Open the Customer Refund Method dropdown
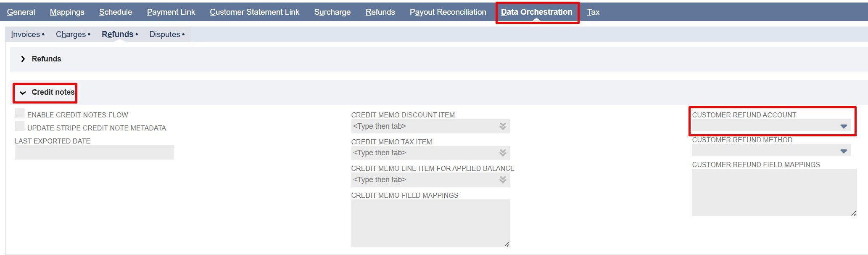The height and width of the screenshot is (255, 868). pyautogui.click(x=843, y=151)
